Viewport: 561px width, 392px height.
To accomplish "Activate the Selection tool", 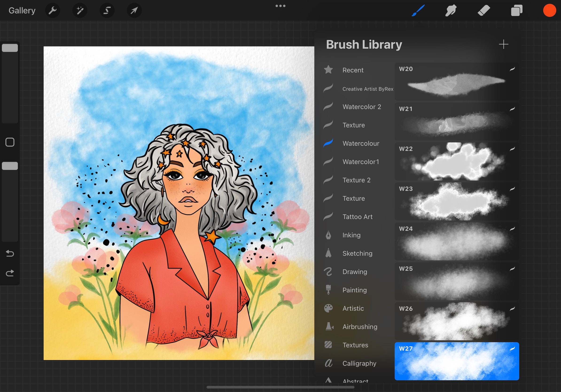I will tap(107, 10).
